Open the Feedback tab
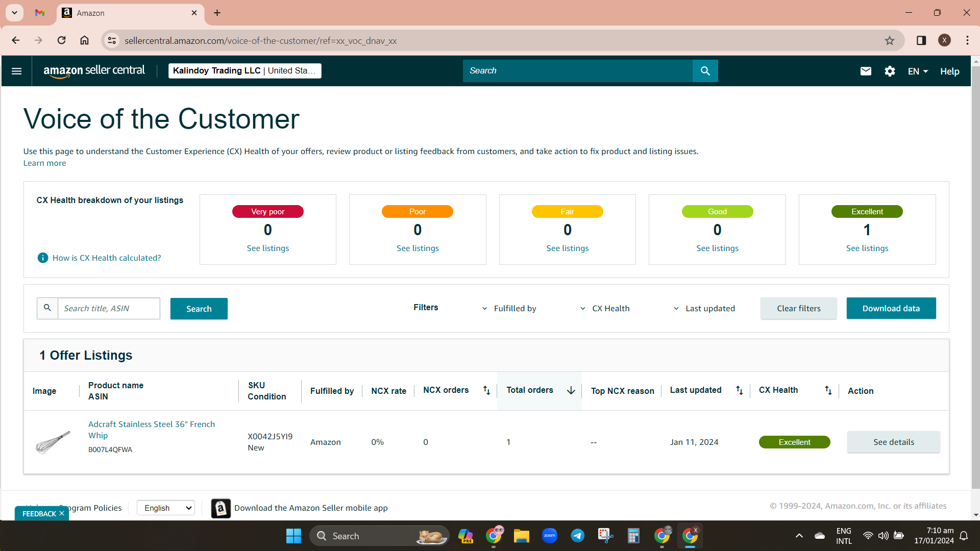The height and width of the screenshot is (551, 980). [x=39, y=513]
